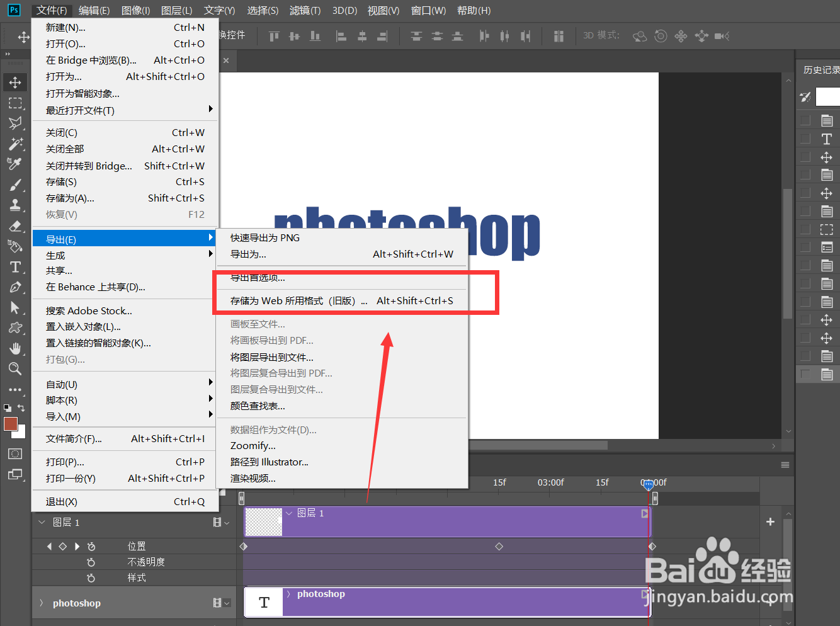This screenshot has width=840, height=626.
Task: Collapse chevron on 图层 1 clip
Action: click(289, 513)
